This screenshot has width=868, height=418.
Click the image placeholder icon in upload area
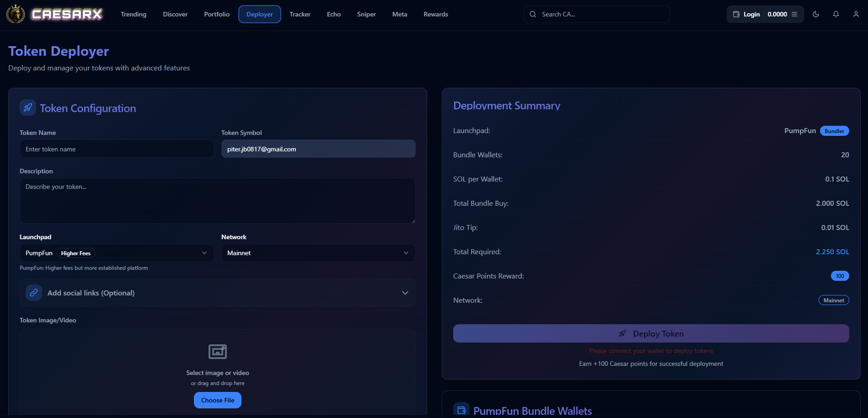click(217, 352)
